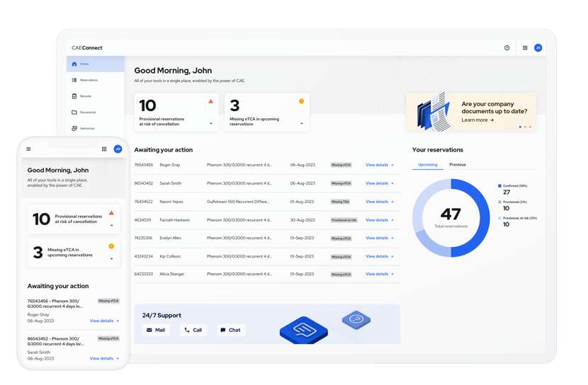Click the Provisional, at risk legend swatch

coord(499,218)
